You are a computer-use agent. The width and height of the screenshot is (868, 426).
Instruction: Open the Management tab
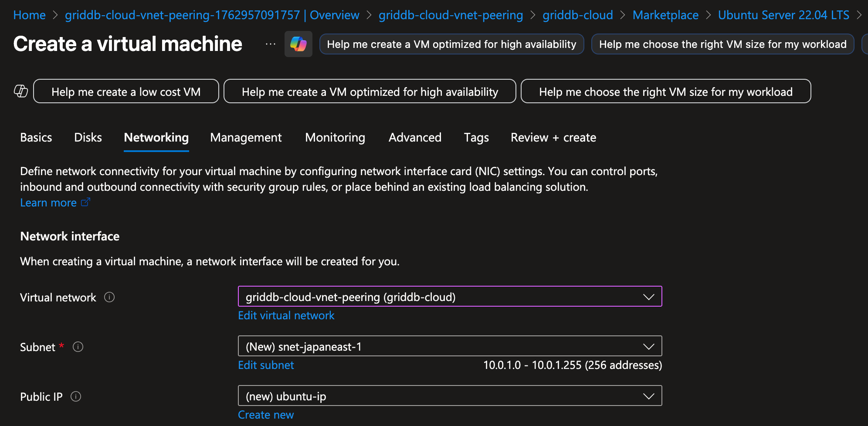(x=246, y=138)
